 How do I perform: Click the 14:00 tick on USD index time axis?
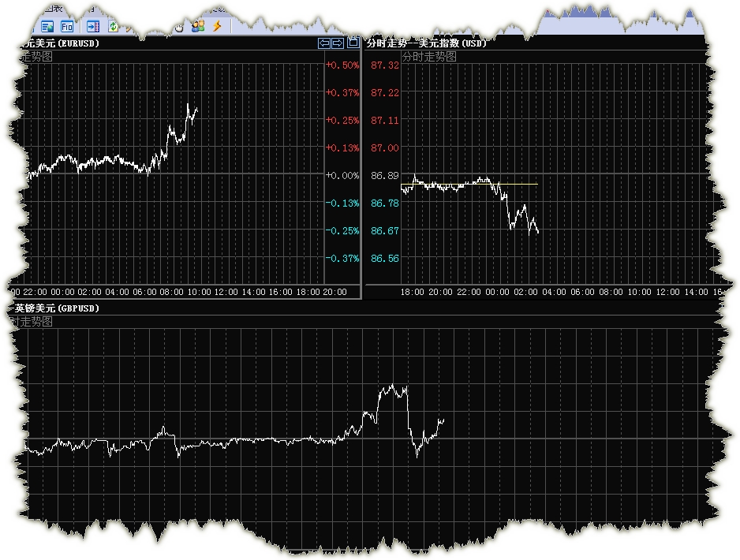(x=696, y=292)
